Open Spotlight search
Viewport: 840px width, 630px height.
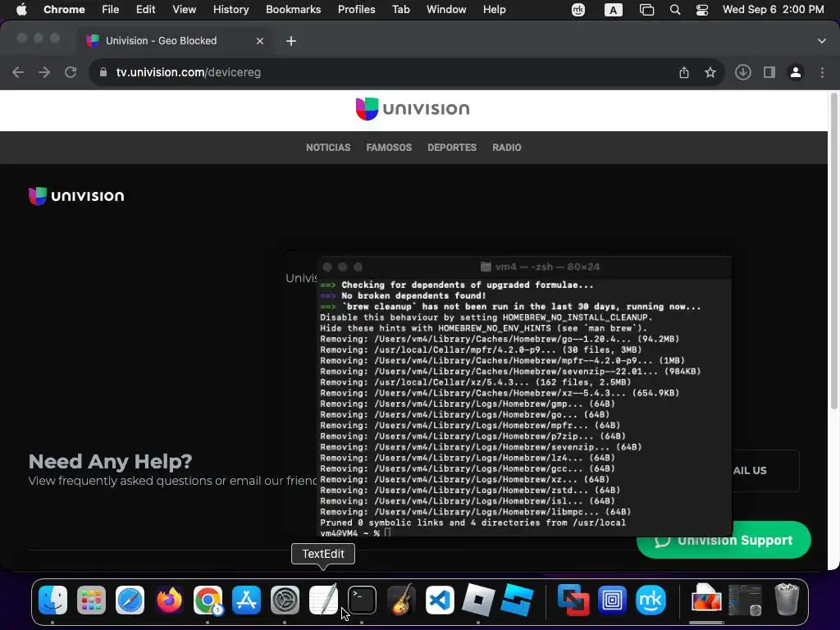(x=675, y=10)
